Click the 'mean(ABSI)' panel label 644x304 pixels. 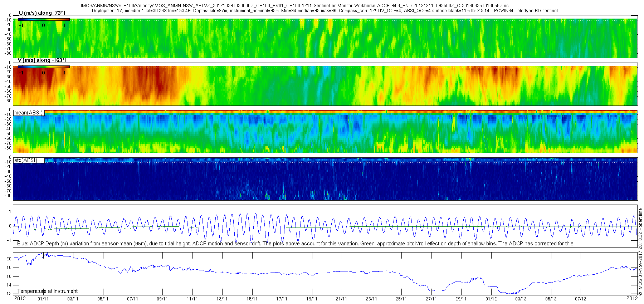coord(29,113)
